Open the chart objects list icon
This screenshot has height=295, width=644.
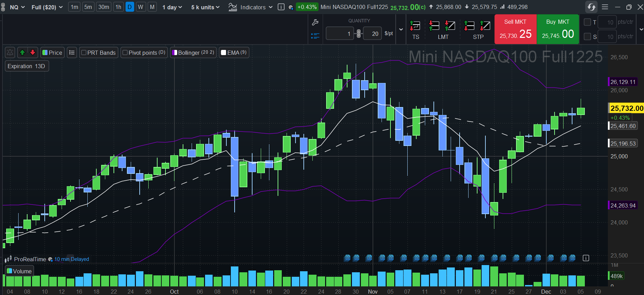coord(72,52)
